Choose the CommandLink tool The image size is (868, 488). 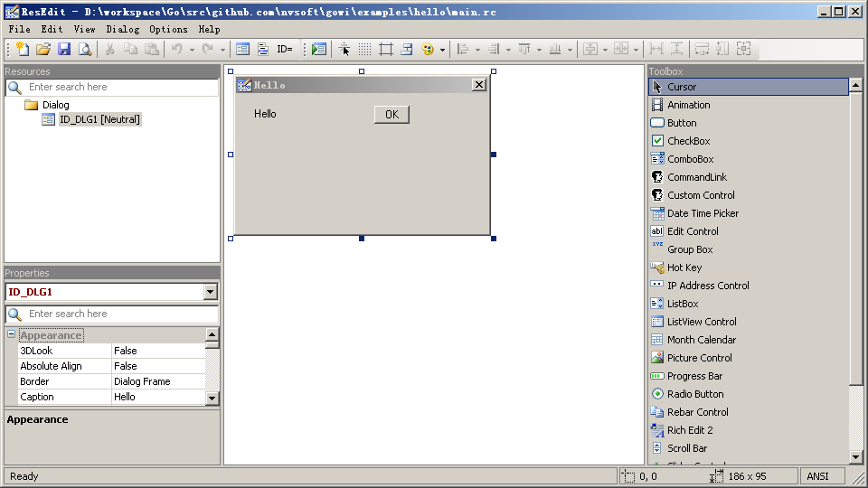pyautogui.click(x=749, y=177)
